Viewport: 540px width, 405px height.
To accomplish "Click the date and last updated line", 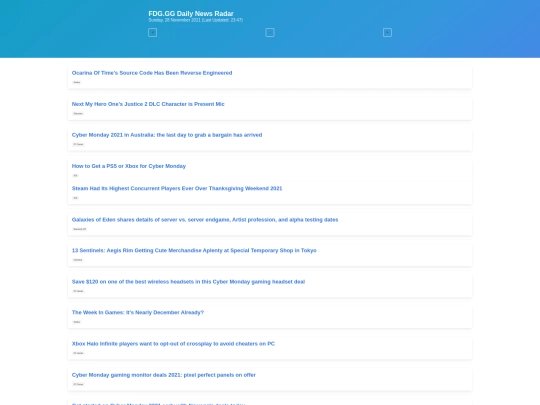I will click(196, 20).
